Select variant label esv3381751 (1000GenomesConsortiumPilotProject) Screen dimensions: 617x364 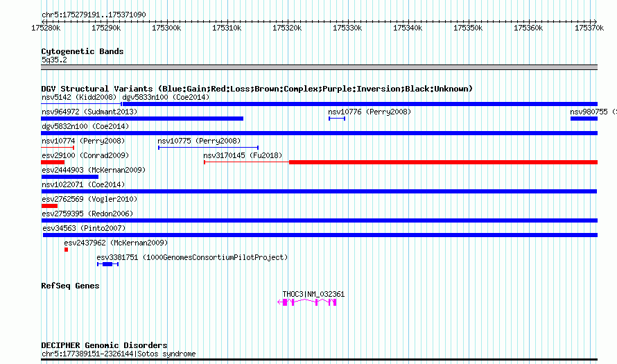tap(192, 257)
